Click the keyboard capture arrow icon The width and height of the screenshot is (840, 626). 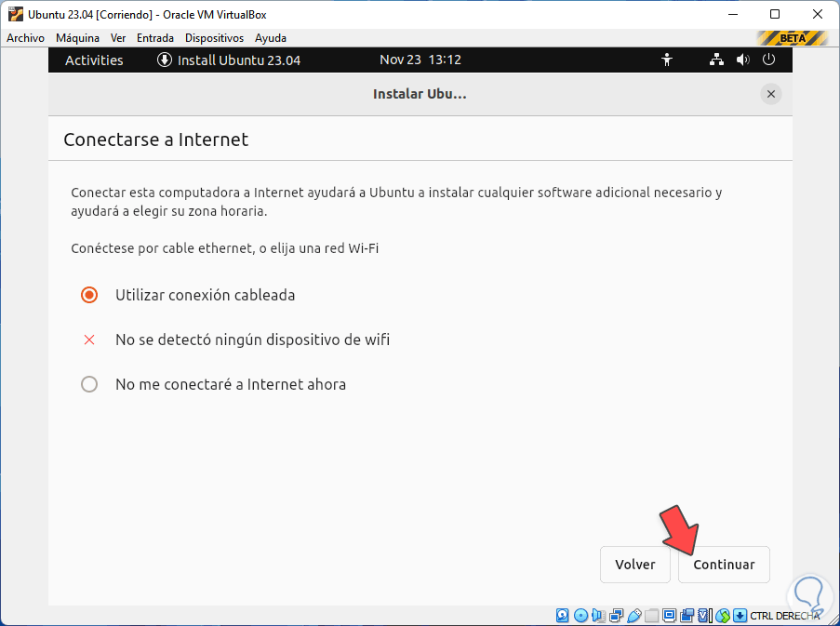point(740,615)
